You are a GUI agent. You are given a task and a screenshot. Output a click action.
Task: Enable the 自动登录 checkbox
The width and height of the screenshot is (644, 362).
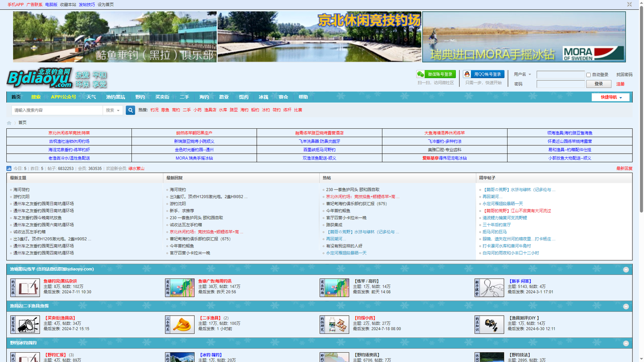tap(589, 75)
